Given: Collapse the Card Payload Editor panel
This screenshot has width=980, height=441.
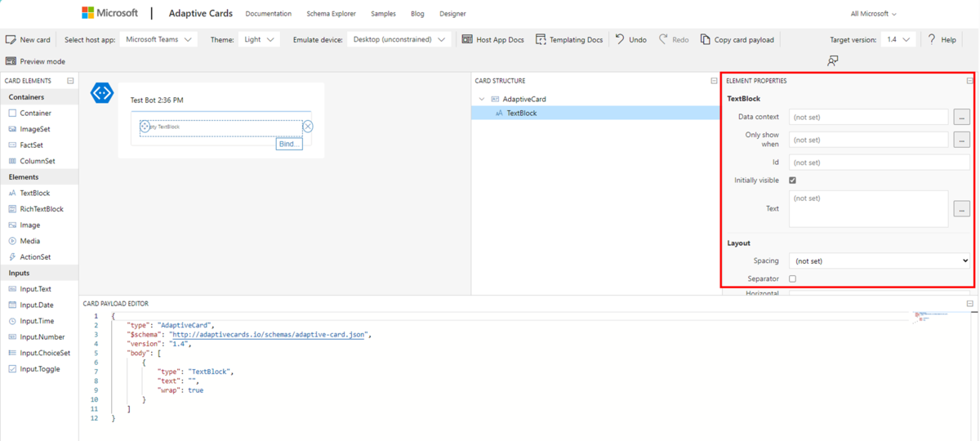Looking at the screenshot, I should pos(969,304).
